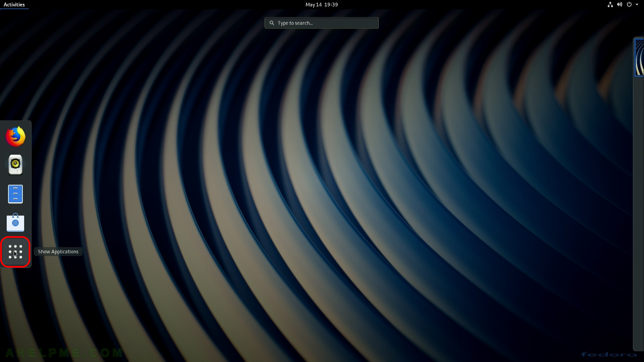The width and height of the screenshot is (644, 362).
Task: Select the workspace thumbnail on right
Action: tap(639, 57)
